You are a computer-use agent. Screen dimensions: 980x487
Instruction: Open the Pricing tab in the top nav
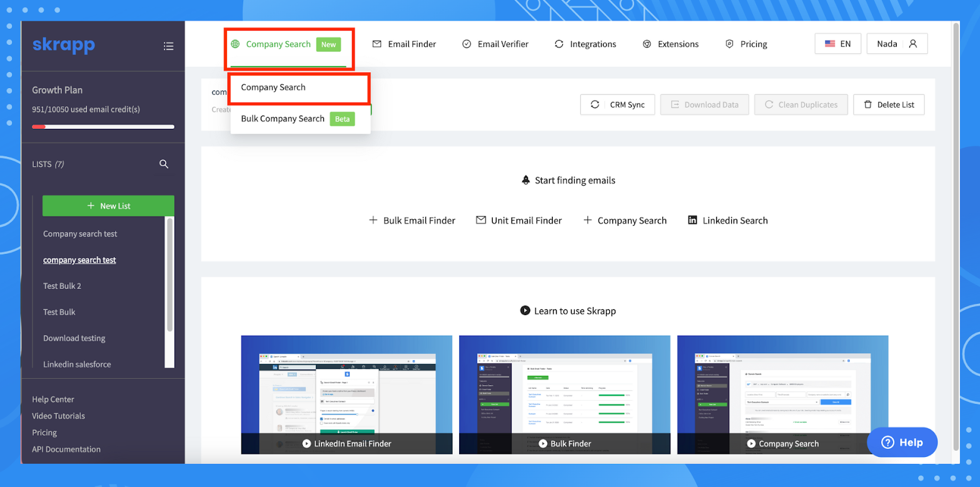[x=746, y=44]
